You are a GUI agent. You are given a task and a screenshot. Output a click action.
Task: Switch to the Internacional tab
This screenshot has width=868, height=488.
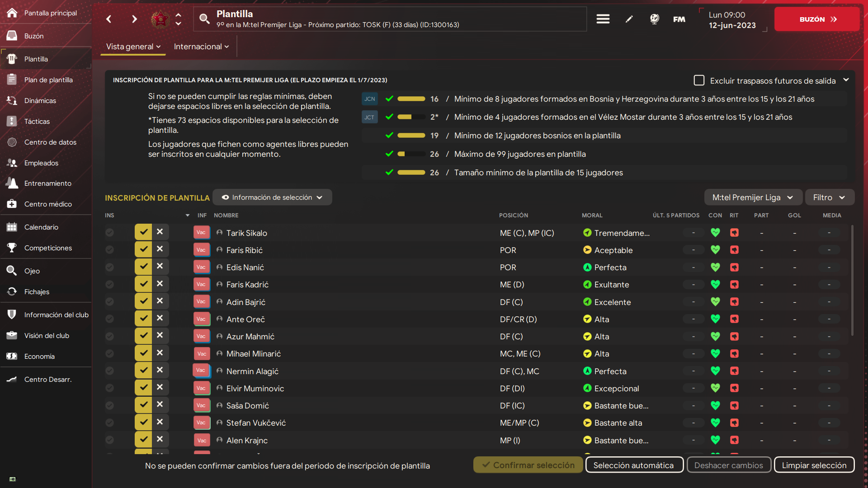[202, 47]
